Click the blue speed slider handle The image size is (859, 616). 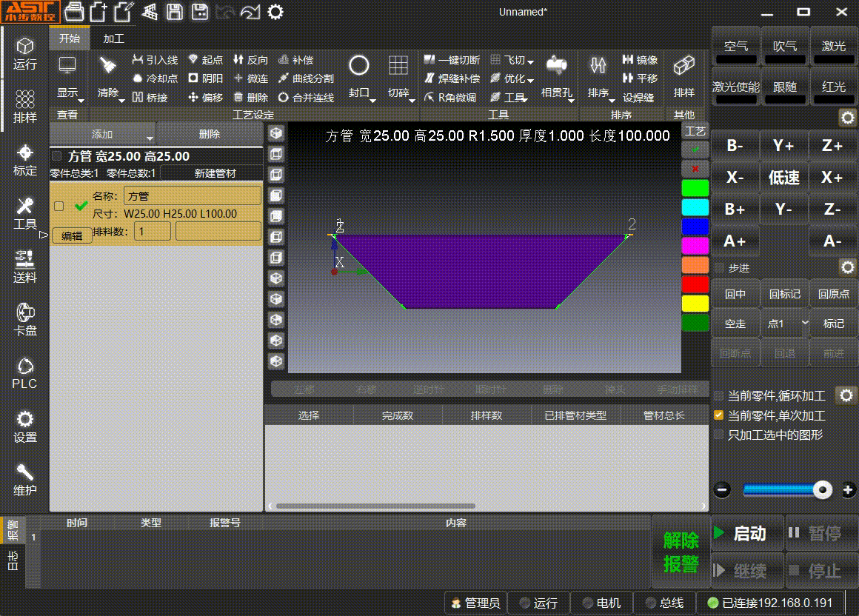822,489
